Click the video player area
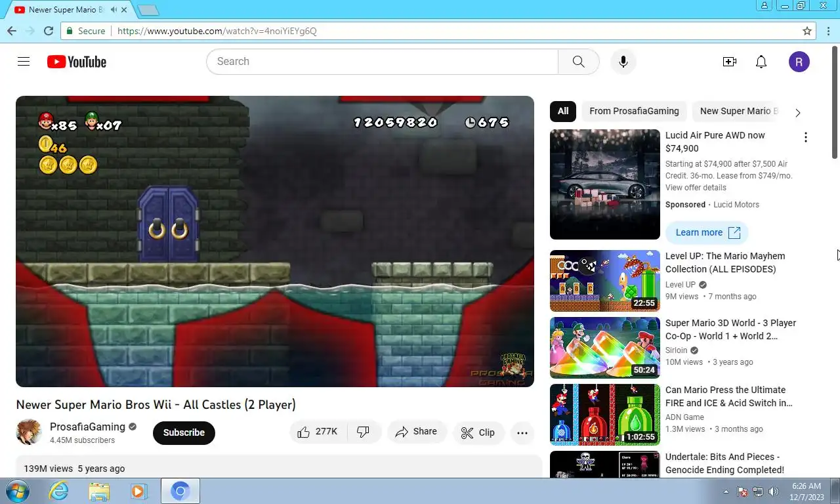 click(275, 241)
